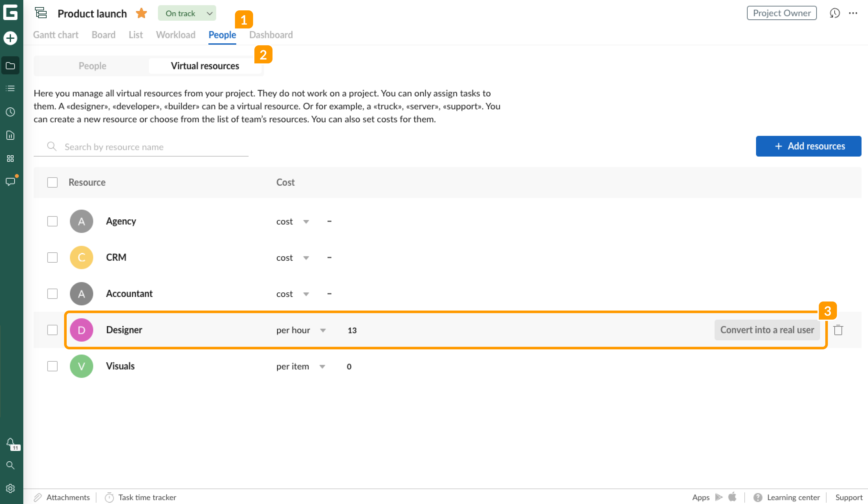The width and height of the screenshot is (868, 504).
Task: Open the comments bubble icon in sidebar
Action: coord(10,182)
